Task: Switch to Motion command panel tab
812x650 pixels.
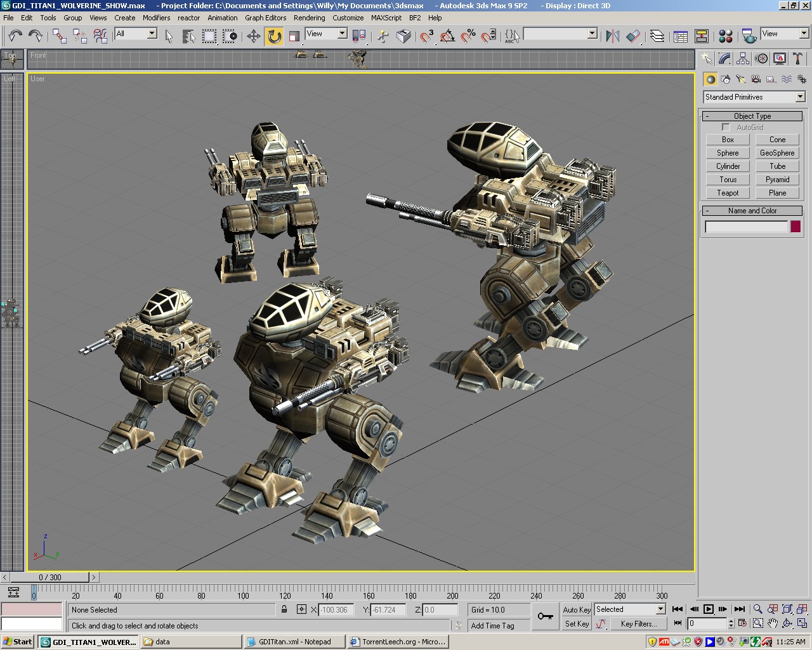Action: pos(761,59)
